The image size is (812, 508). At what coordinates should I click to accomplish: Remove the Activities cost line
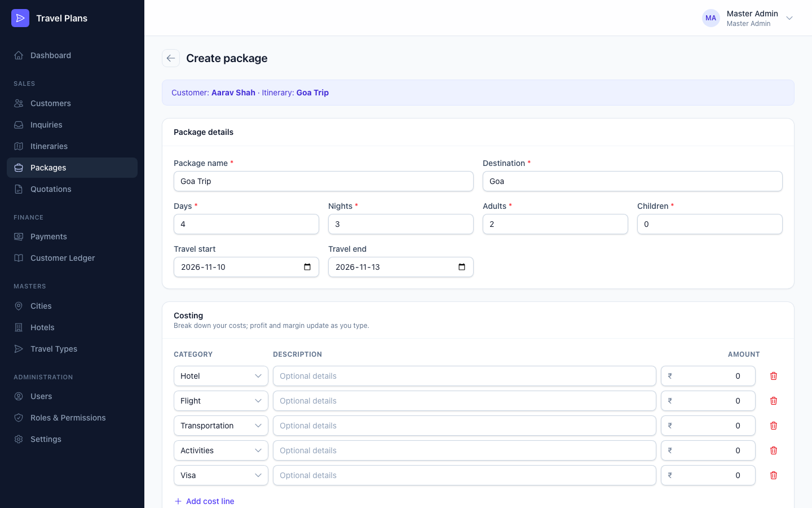point(774,450)
